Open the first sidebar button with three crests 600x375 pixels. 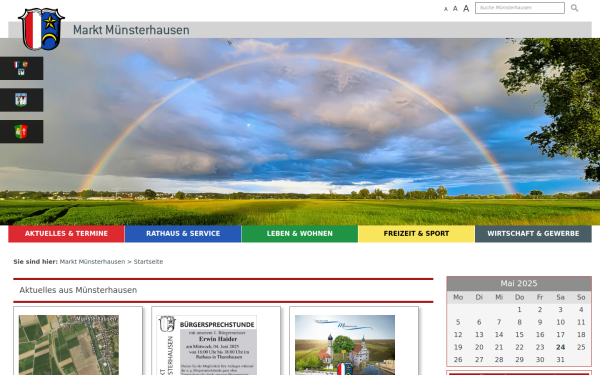click(x=21, y=68)
